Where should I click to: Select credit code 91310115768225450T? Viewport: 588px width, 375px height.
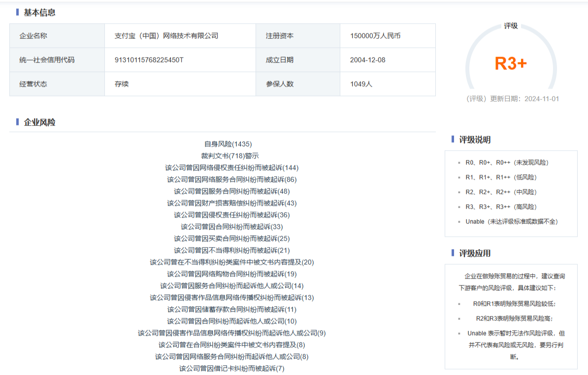point(149,60)
